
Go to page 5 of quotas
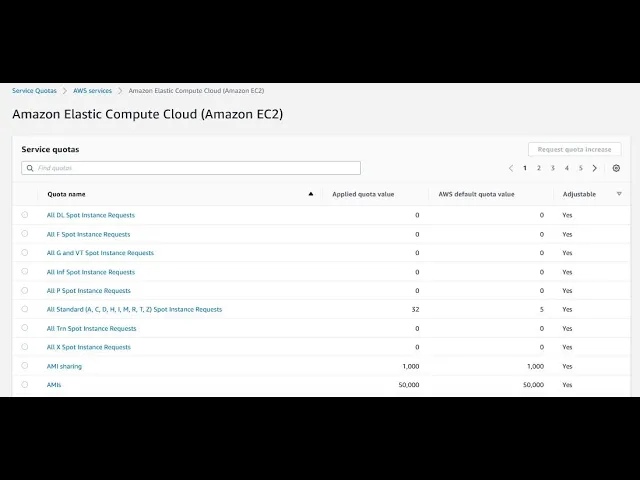click(580, 168)
